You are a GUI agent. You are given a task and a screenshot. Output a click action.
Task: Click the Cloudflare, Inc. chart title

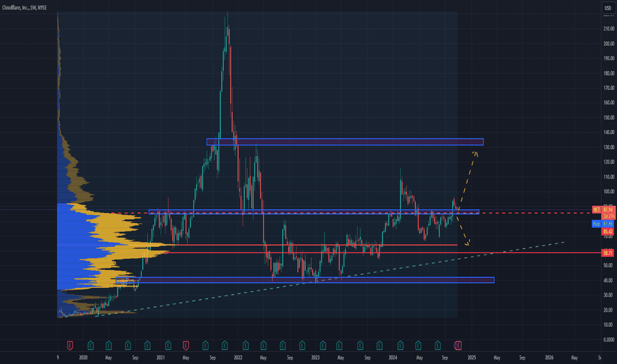tap(24, 7)
